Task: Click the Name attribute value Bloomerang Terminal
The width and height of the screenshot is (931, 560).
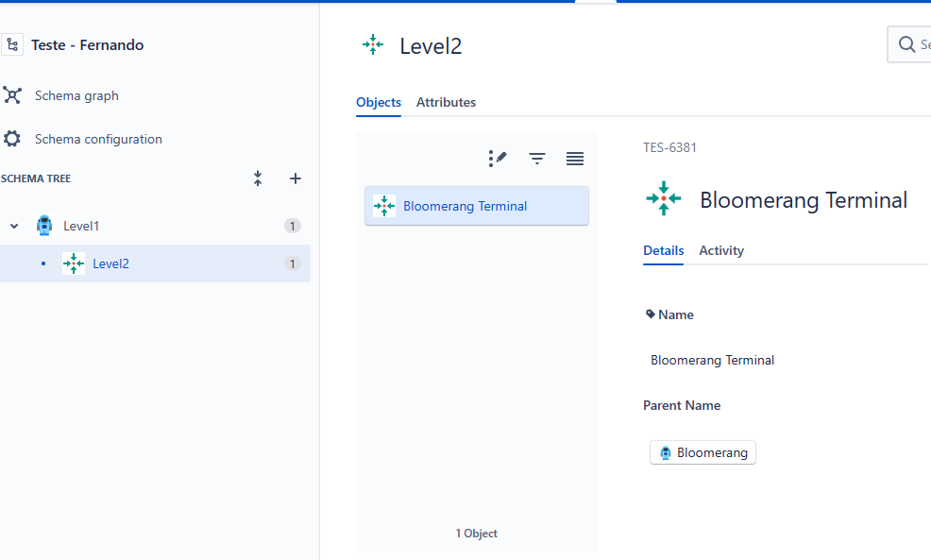Action: point(713,360)
